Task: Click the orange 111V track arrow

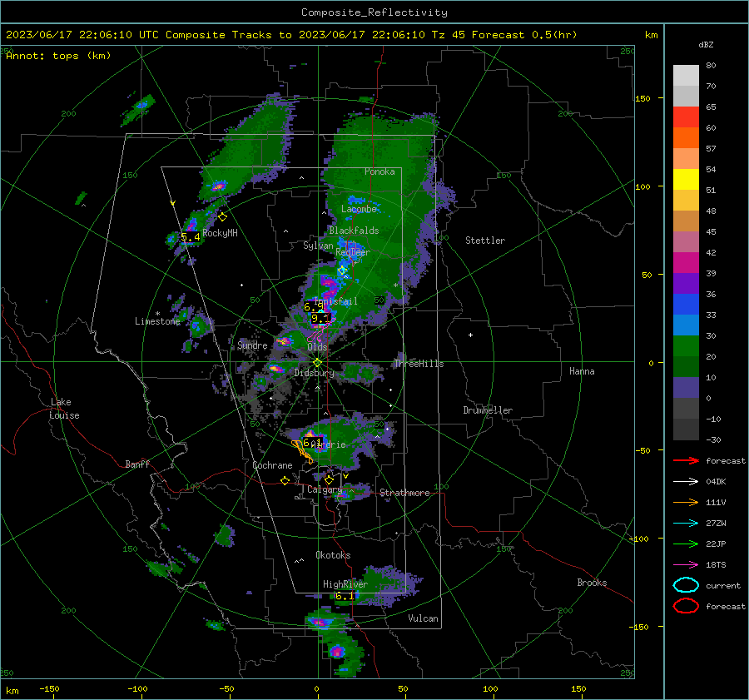Action: 686,502
